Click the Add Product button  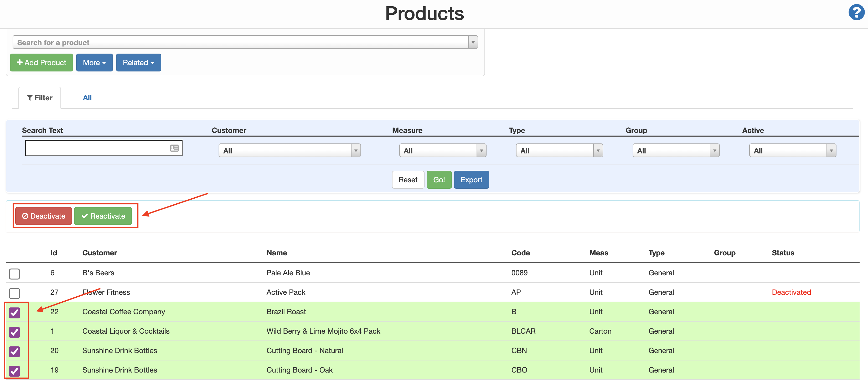coord(42,63)
